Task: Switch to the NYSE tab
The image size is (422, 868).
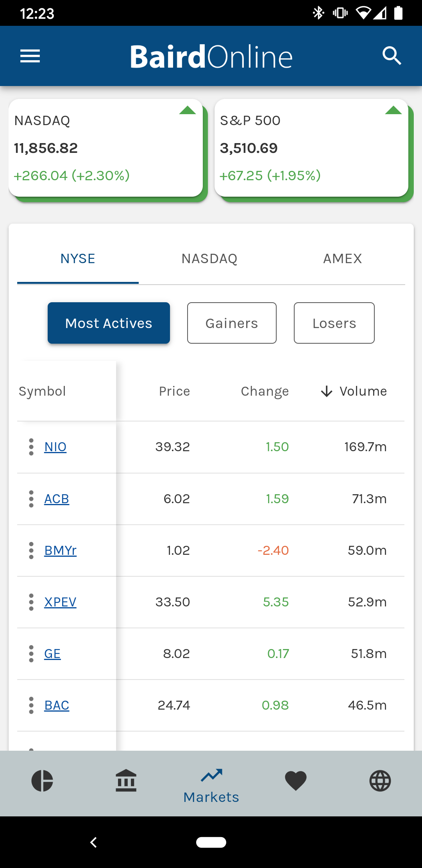Action: click(x=78, y=259)
